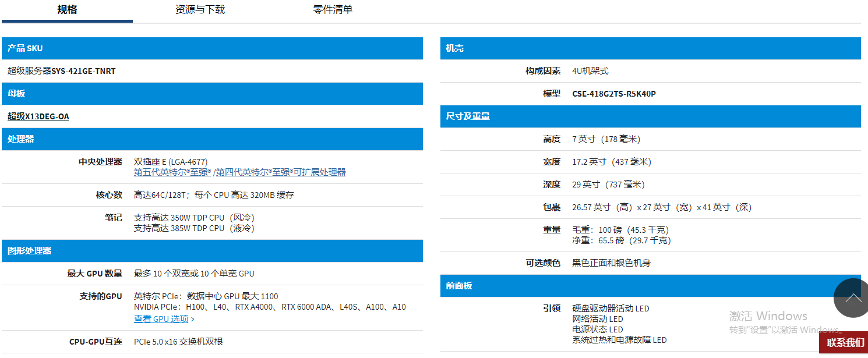Open the 第五代英特尔®至强® processor link
Viewport: 868px width, 358px height.
pos(173,171)
